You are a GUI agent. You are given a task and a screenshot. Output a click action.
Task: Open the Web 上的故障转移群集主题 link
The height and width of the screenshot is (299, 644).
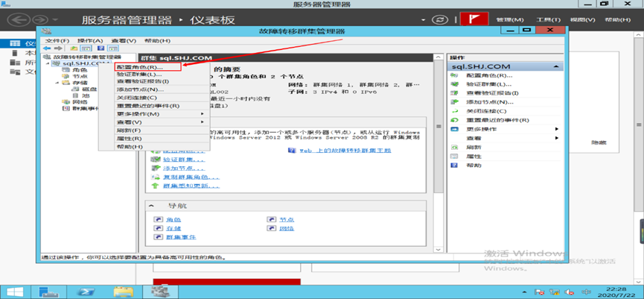point(345,151)
